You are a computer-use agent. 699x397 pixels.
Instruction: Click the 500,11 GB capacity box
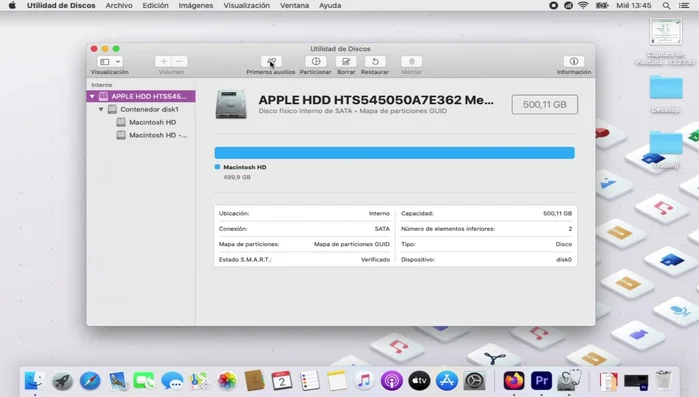point(545,104)
